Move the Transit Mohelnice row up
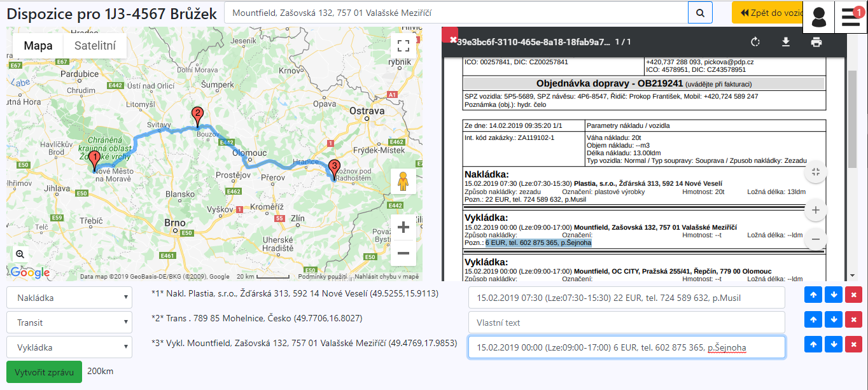This screenshot has height=390, width=868. click(x=813, y=321)
